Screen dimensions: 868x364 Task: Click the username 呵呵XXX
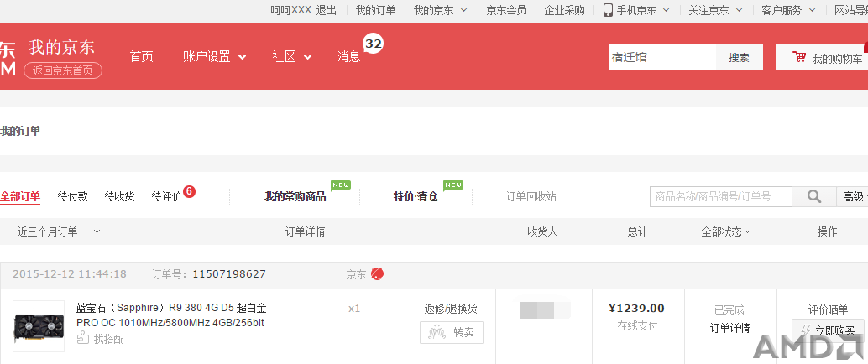[x=290, y=10]
